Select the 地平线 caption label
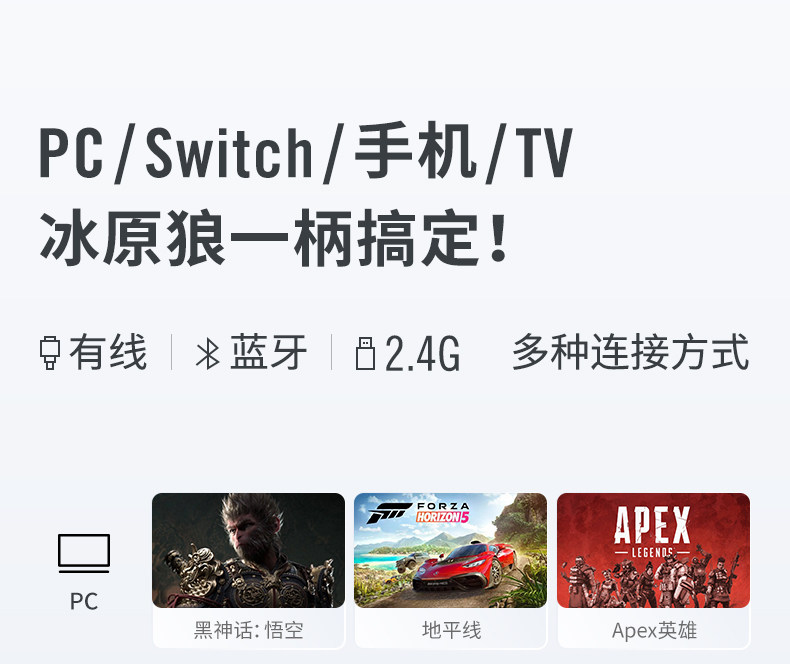The image size is (790, 664). 451,630
